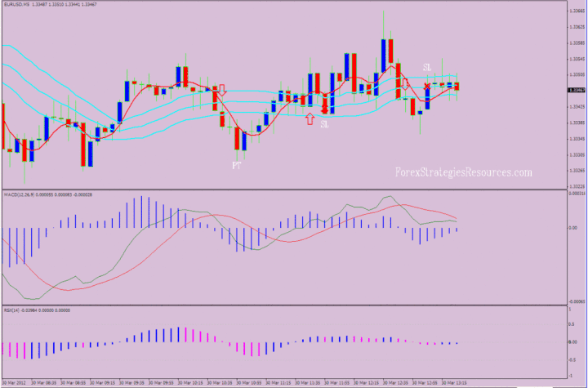Image resolution: width=588 pixels, height=388 pixels.
Task: Click price level 1.33425 on the axis
Action: coord(577,106)
